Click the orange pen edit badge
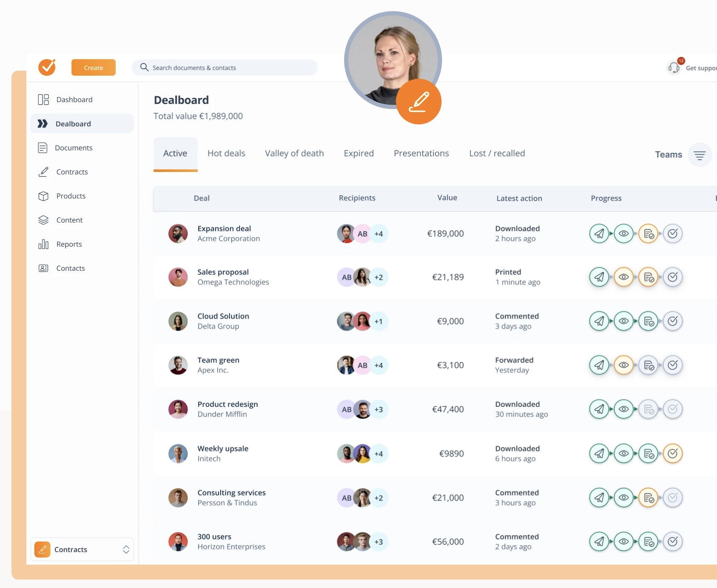Screen dimensions: 717x588 419,102
